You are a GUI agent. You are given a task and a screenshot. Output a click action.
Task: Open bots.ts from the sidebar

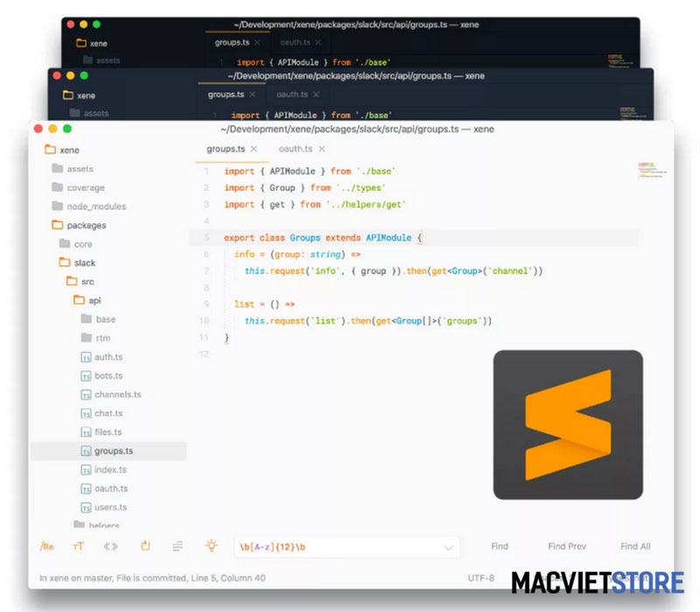point(101,376)
